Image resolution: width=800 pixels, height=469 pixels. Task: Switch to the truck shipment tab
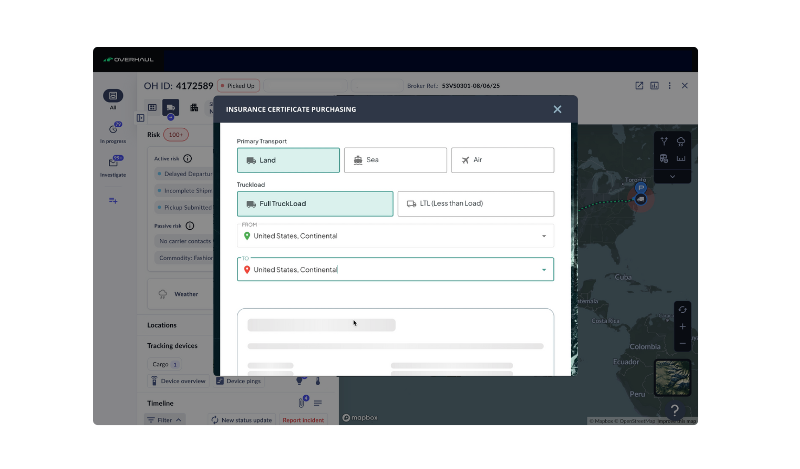170,107
